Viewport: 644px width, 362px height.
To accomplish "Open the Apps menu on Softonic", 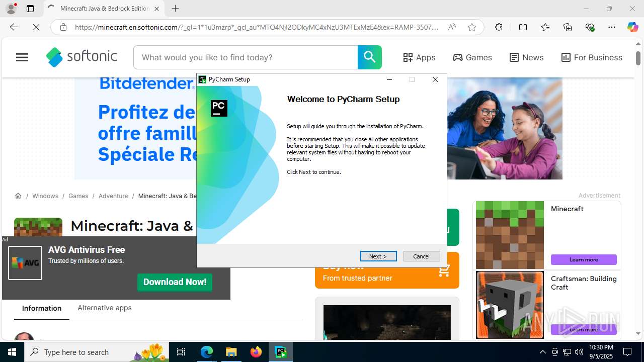I will tap(419, 57).
